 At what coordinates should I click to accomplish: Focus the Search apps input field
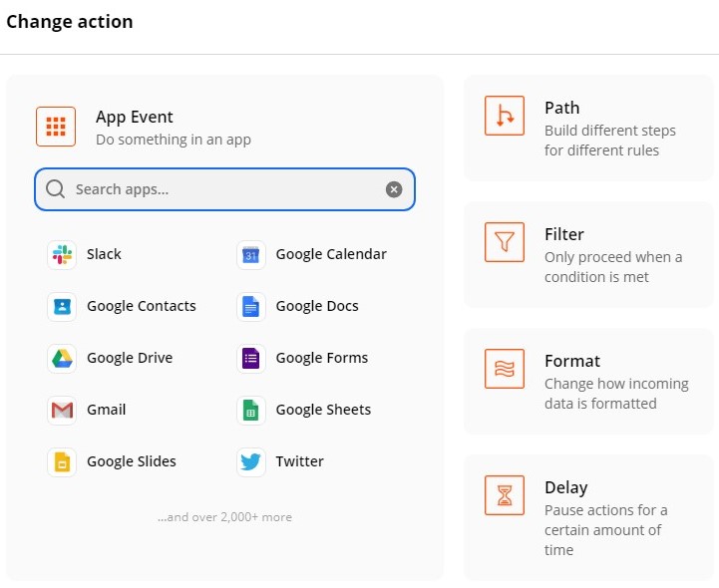(224, 189)
